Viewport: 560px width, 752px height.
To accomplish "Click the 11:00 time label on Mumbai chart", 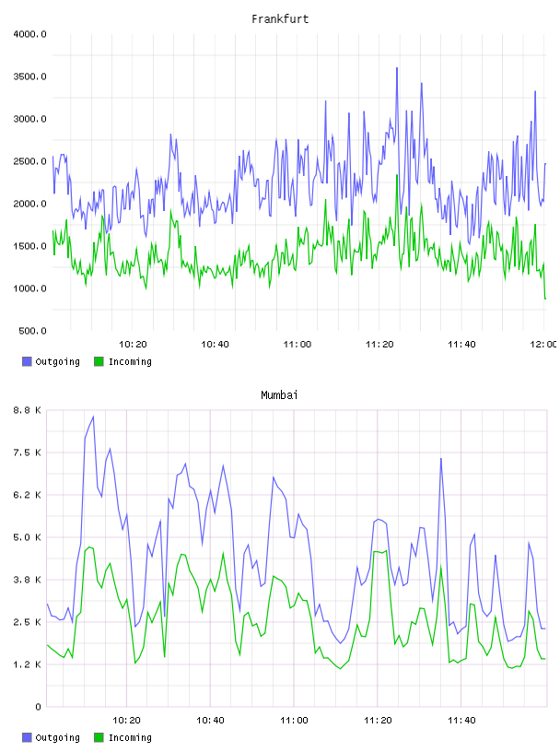I will 294,721.
